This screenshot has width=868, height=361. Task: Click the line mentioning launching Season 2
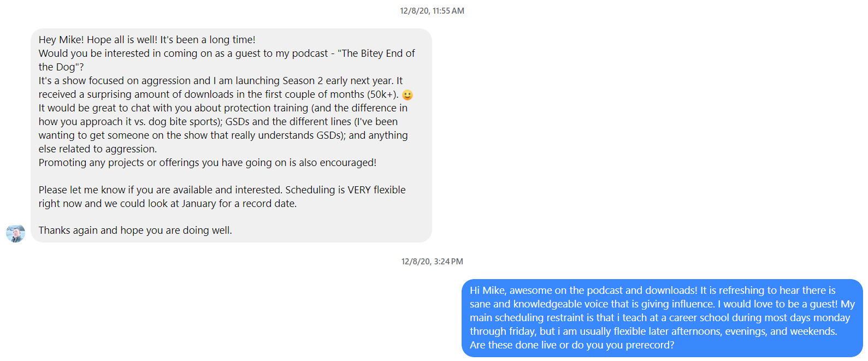(221, 81)
